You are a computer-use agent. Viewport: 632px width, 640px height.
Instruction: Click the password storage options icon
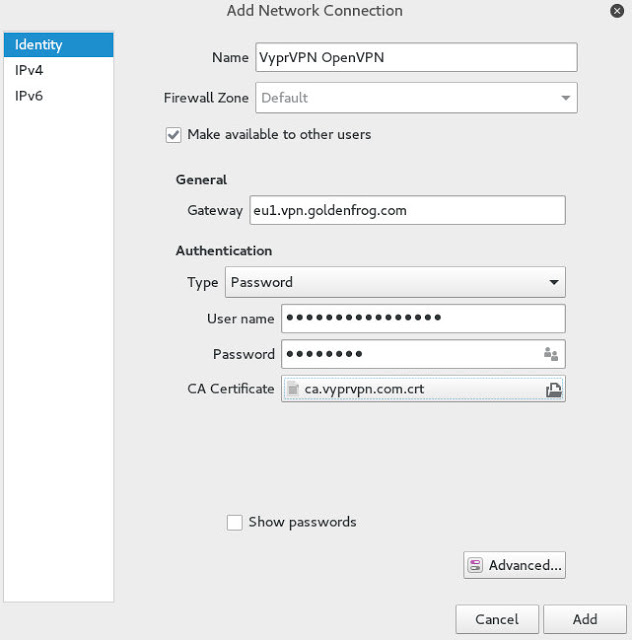click(550, 354)
